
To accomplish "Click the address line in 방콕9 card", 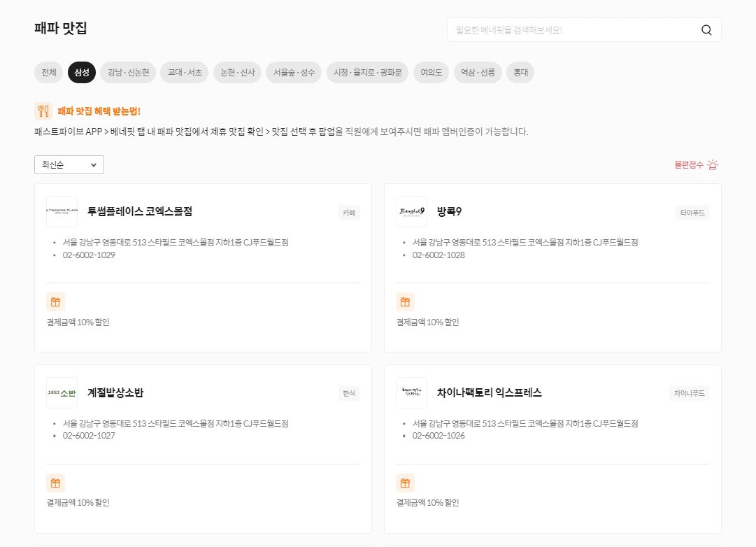I will (x=525, y=242).
